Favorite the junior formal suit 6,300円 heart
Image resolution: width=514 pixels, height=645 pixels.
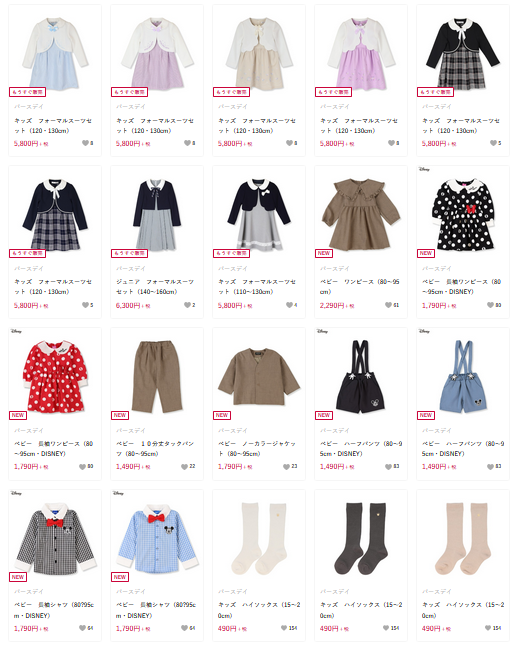[x=187, y=305]
